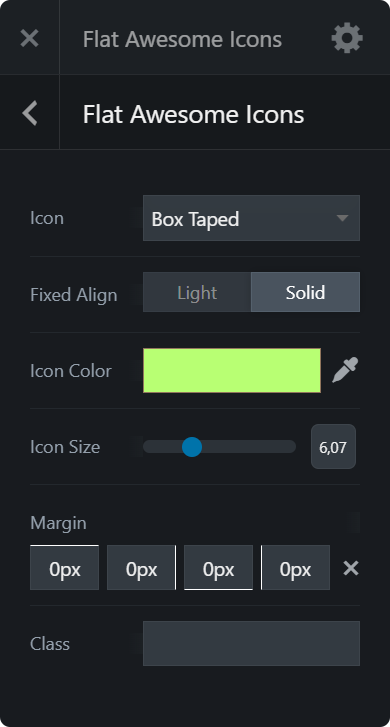390x727 pixels.
Task: Clear margin values with the X icon
Action: pos(351,568)
